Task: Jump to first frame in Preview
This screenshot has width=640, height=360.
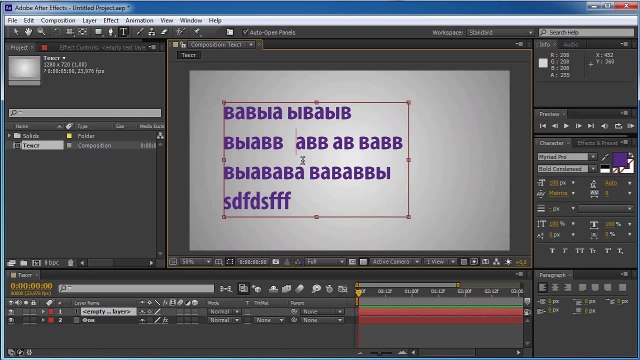Action: 543,126
